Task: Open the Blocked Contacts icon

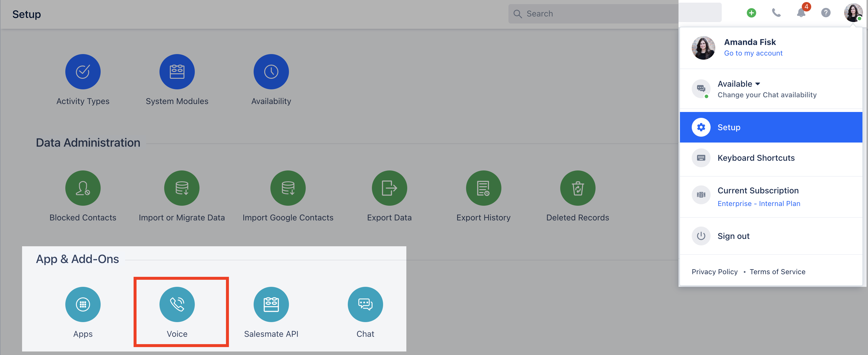Action: [x=83, y=188]
